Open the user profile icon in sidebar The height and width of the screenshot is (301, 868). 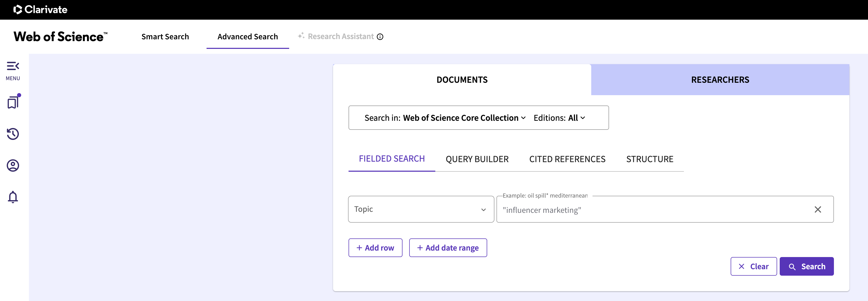[13, 165]
